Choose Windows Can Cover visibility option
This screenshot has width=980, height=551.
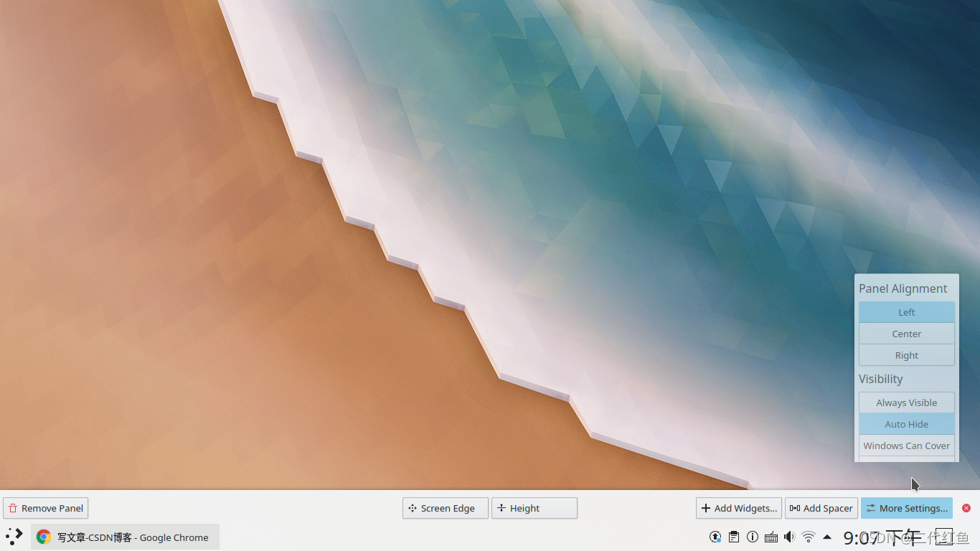(907, 446)
